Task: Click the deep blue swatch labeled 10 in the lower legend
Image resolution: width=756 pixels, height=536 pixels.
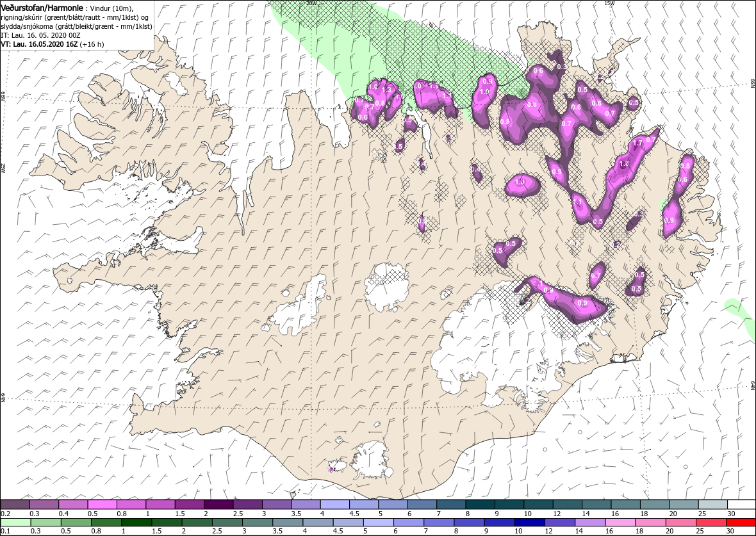Action: point(529,523)
